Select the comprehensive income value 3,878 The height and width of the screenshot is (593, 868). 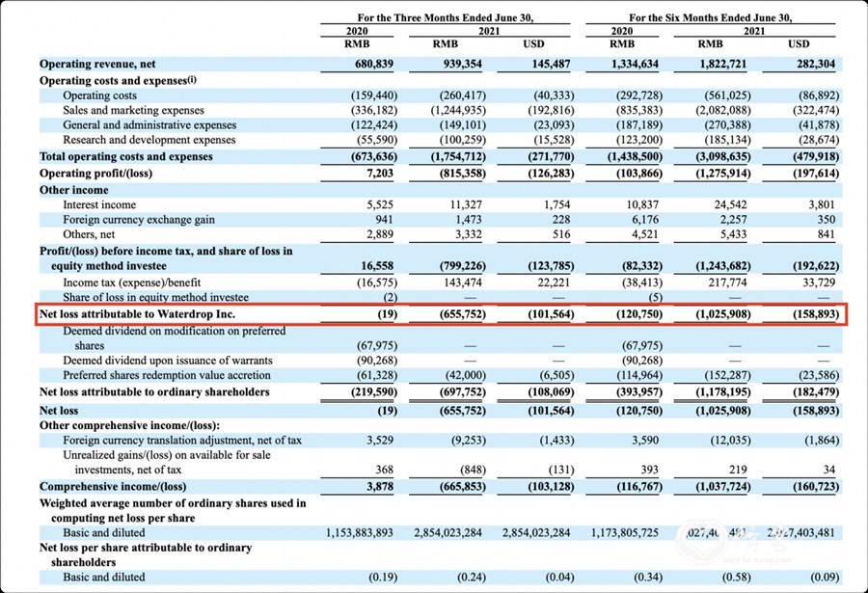tap(380, 487)
